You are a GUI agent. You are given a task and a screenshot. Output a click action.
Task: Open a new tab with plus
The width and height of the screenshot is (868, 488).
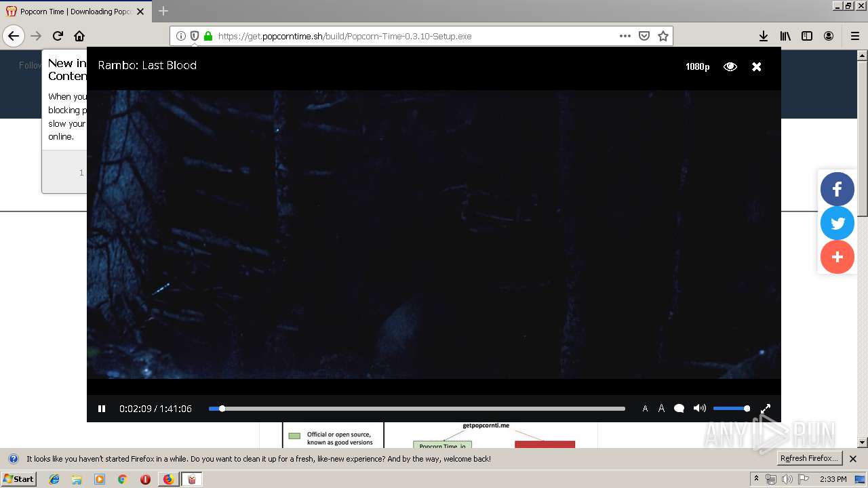click(163, 11)
